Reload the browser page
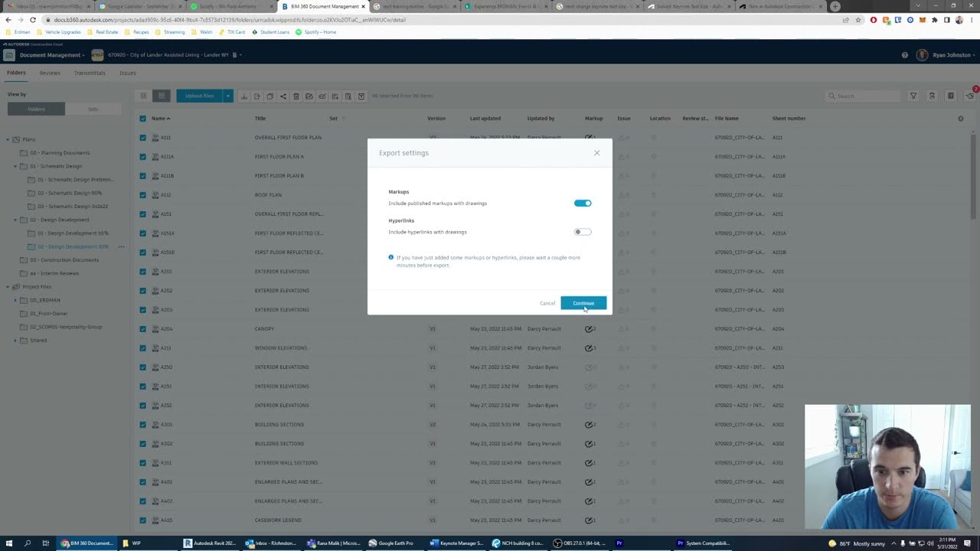 pyautogui.click(x=33, y=20)
